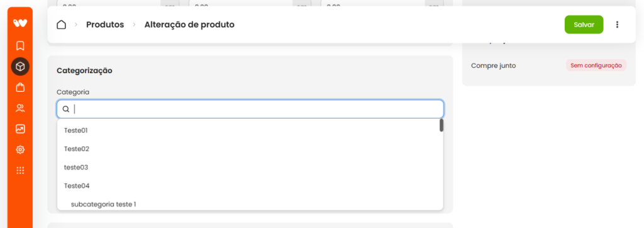The image size is (644, 228).
Task: Open the customers people icon
Action: [20, 108]
